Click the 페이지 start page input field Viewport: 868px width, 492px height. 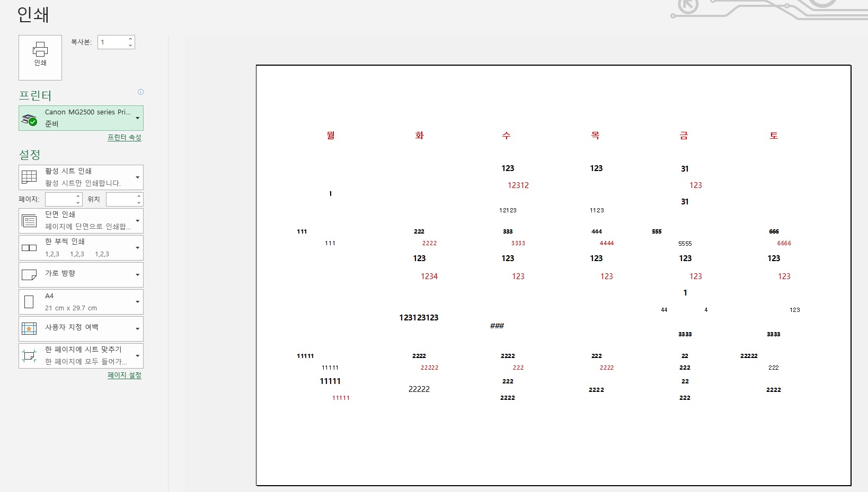tap(60, 199)
